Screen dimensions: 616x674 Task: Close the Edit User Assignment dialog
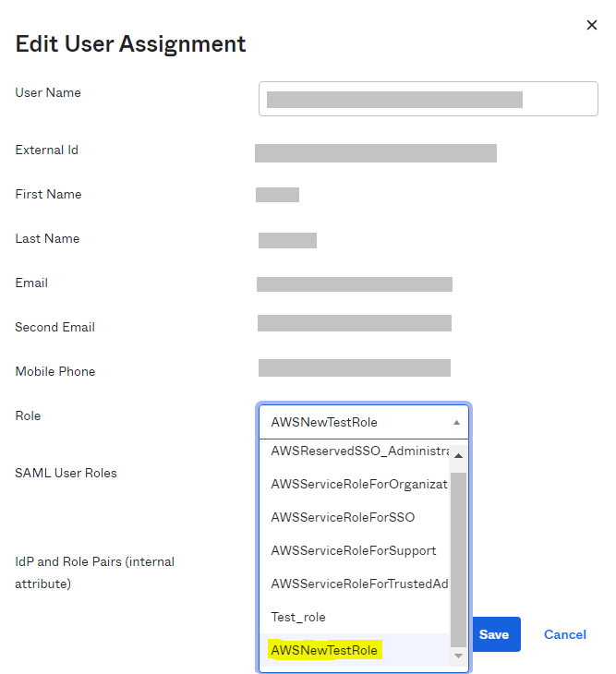[592, 25]
